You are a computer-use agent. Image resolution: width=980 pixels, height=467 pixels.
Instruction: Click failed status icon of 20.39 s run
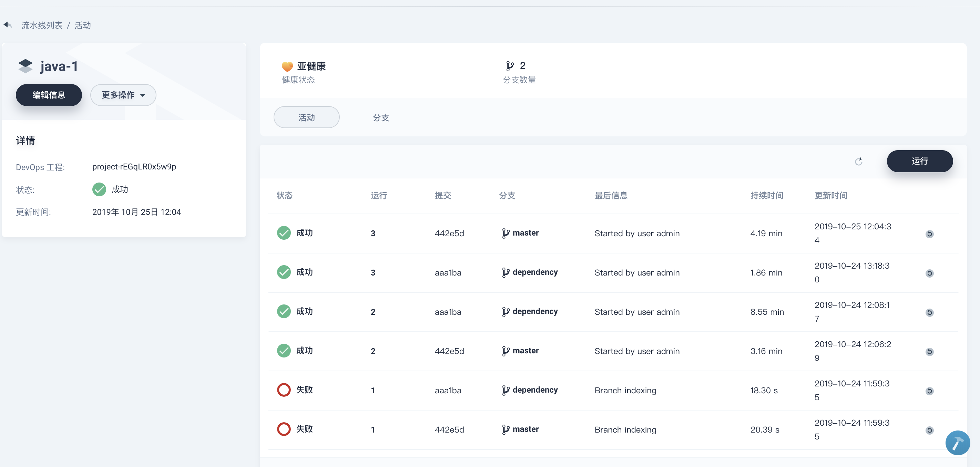pyautogui.click(x=284, y=429)
